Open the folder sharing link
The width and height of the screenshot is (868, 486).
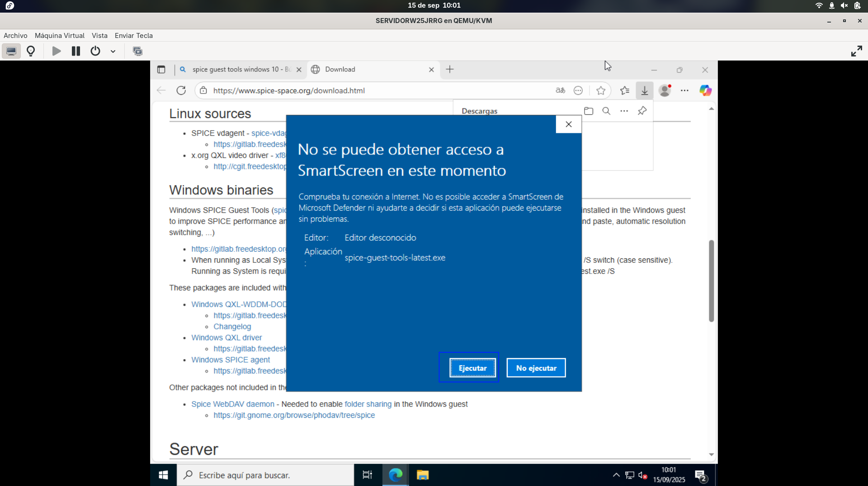pyautogui.click(x=368, y=404)
